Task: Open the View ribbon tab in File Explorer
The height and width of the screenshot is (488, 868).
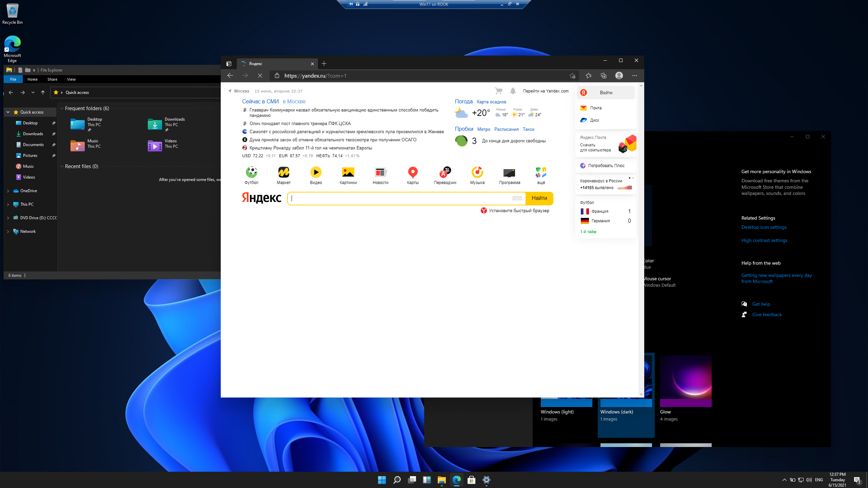Action: click(x=71, y=79)
